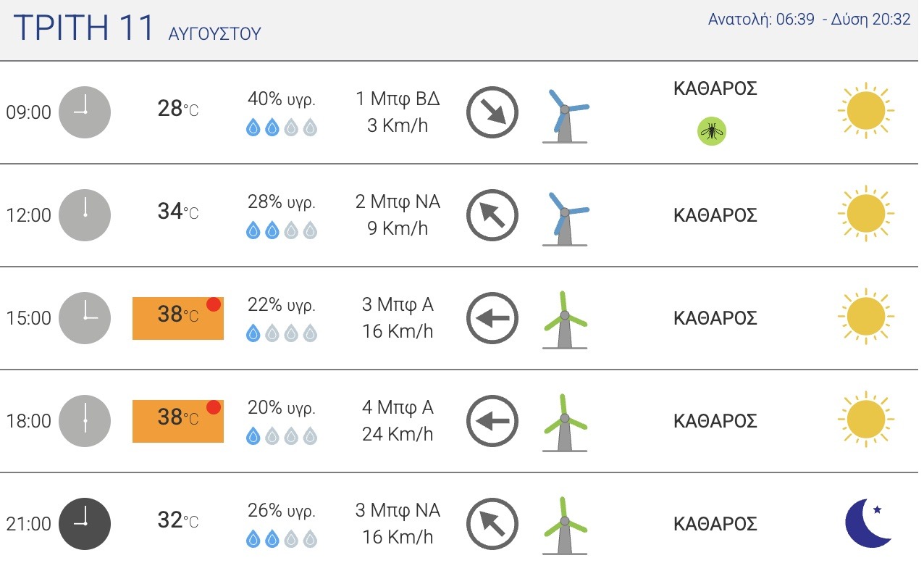Viewport: 924px width, 571px height.
Task: Click the 26% υγρ. humidity reading
Action: 282,511
